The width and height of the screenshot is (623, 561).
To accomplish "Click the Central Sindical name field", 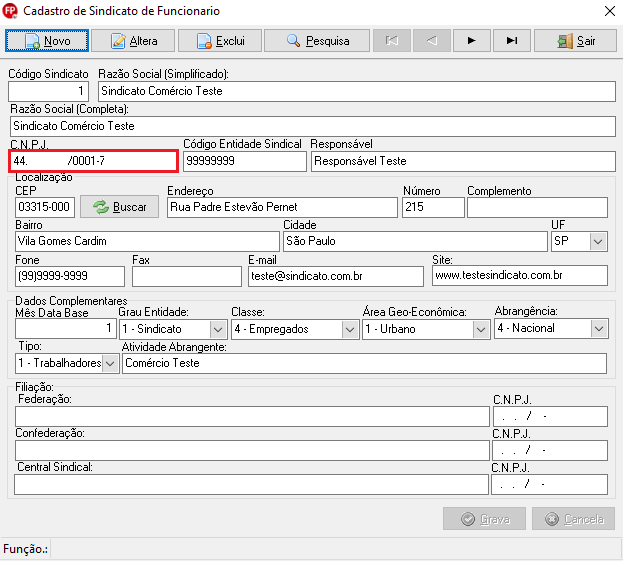I will pos(252,484).
